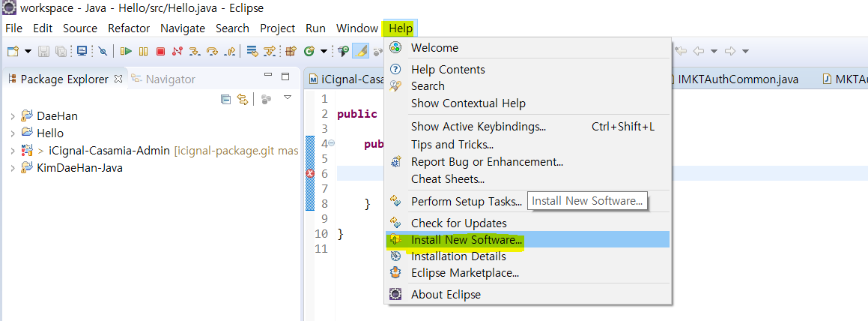Choose Report Bug or Enhancement item
The width and height of the screenshot is (868, 321).
tap(528, 162)
